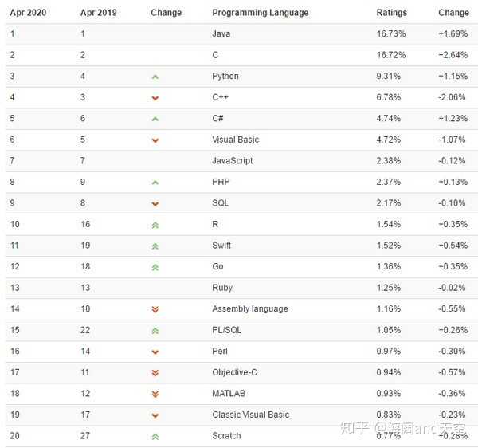Screen dimensions: 478x448
Task: Click the green up arrow beside PHP
Action: 155,183
